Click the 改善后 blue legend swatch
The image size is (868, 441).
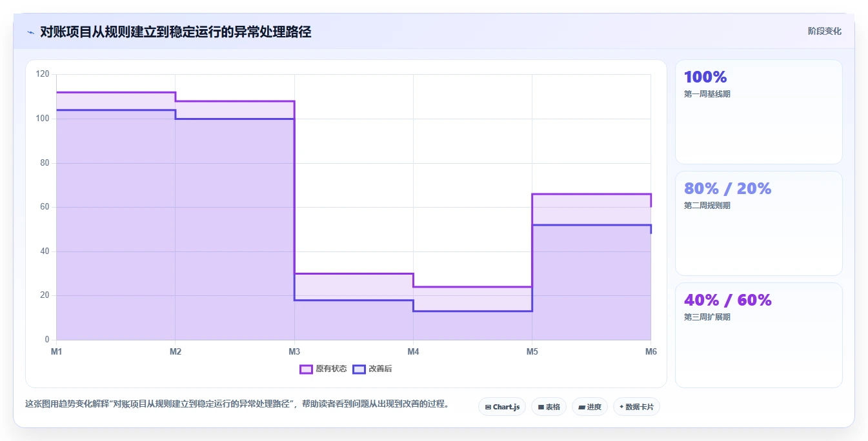[359, 369]
